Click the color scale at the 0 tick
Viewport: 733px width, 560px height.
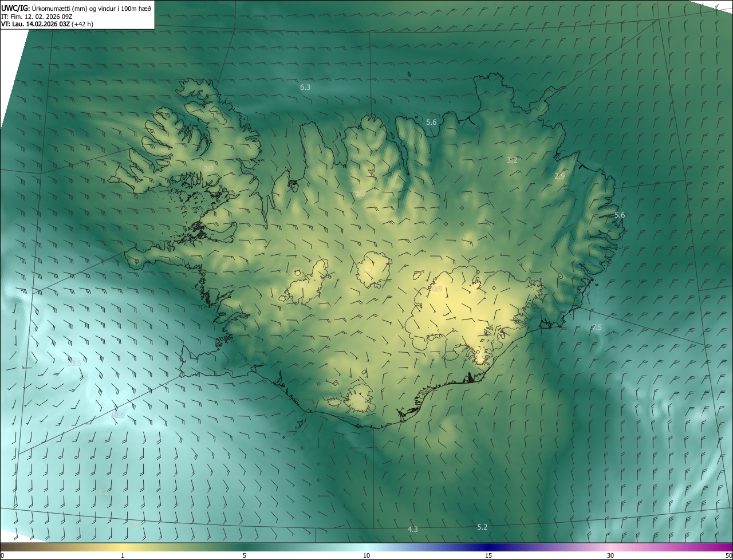coord(2,555)
